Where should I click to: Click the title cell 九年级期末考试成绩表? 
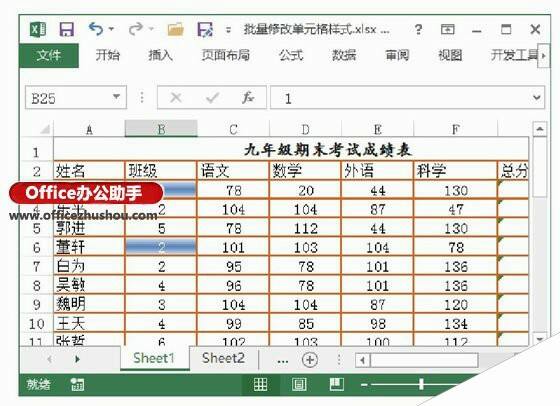point(291,150)
